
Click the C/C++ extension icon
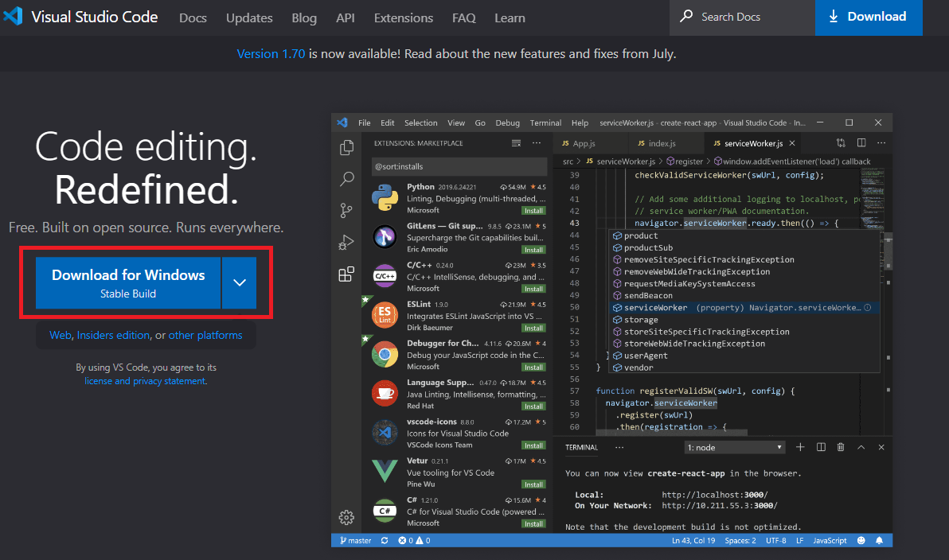(x=385, y=276)
